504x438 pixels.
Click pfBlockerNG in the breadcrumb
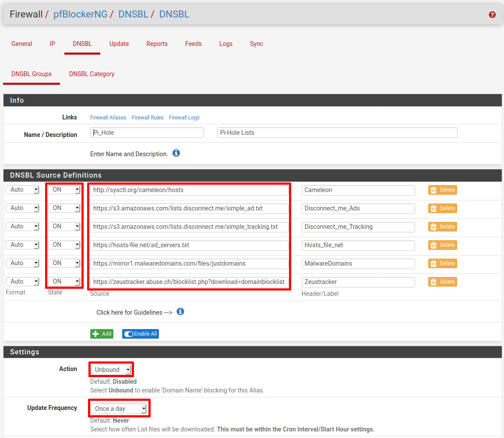(x=81, y=14)
